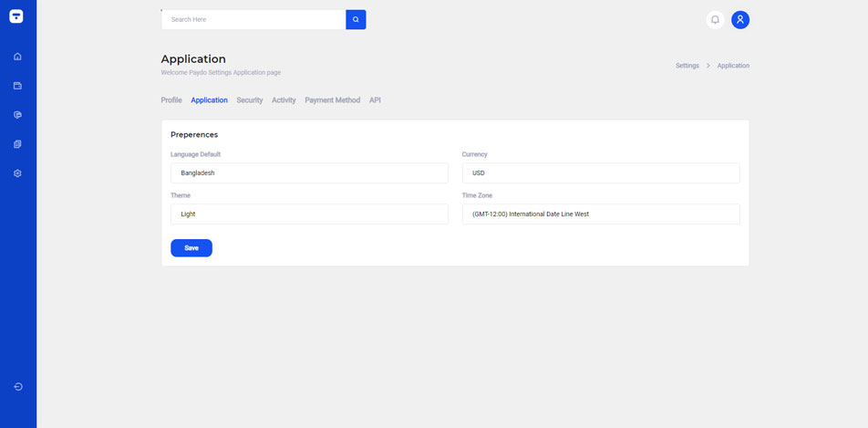
Task: Click the blue search magnifier button
Action: tap(356, 19)
